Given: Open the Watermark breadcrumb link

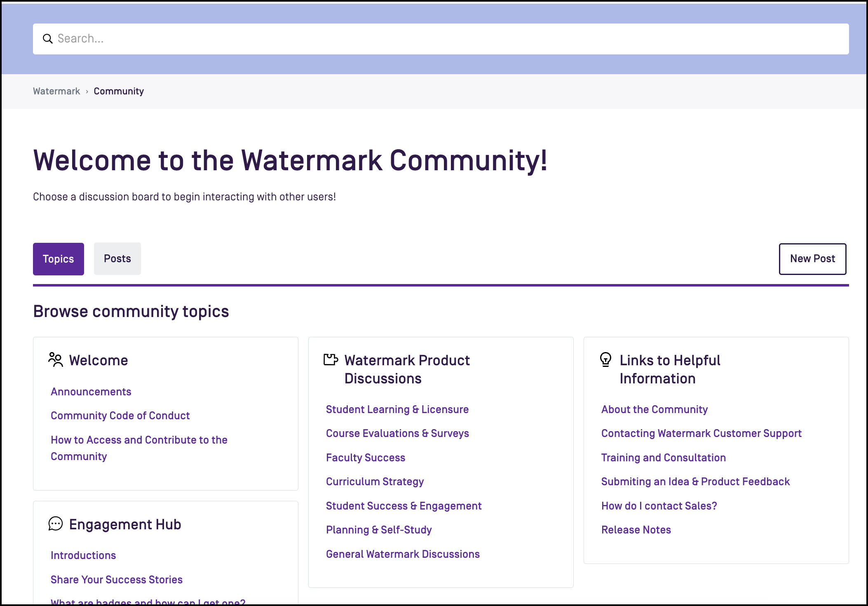Looking at the screenshot, I should (x=56, y=91).
